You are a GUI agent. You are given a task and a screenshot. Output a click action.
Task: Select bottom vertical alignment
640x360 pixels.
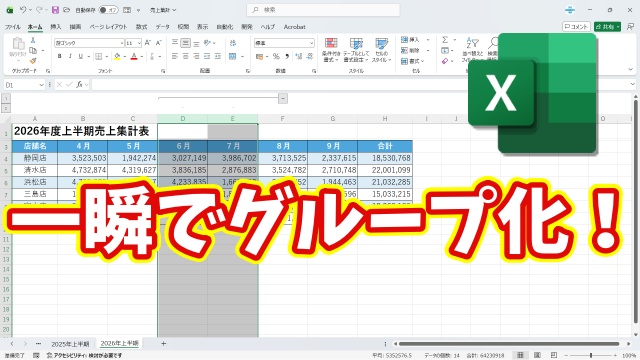pyautogui.click(x=196, y=43)
